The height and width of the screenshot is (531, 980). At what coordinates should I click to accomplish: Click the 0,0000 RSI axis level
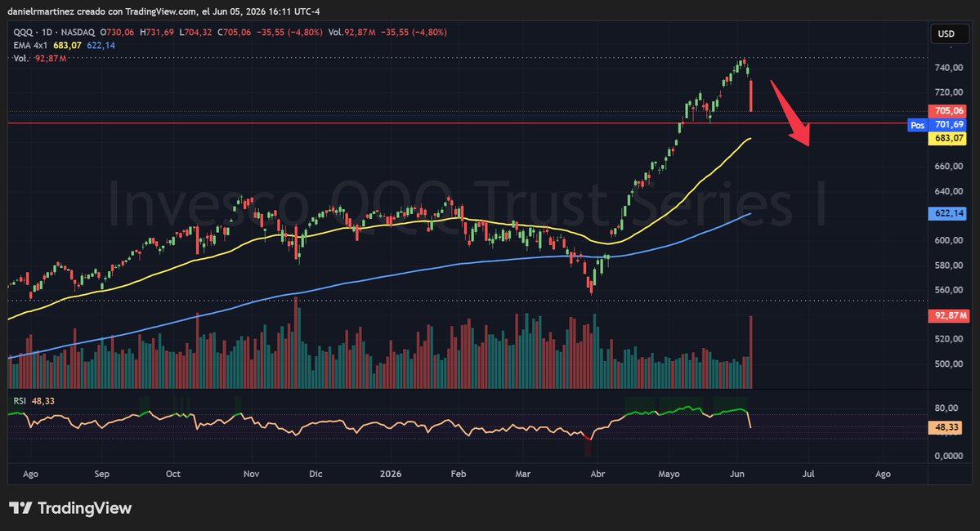(948, 456)
